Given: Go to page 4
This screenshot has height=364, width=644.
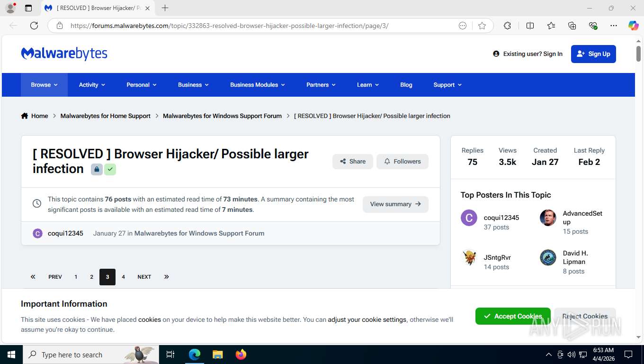Looking at the screenshot, I should click(x=123, y=277).
